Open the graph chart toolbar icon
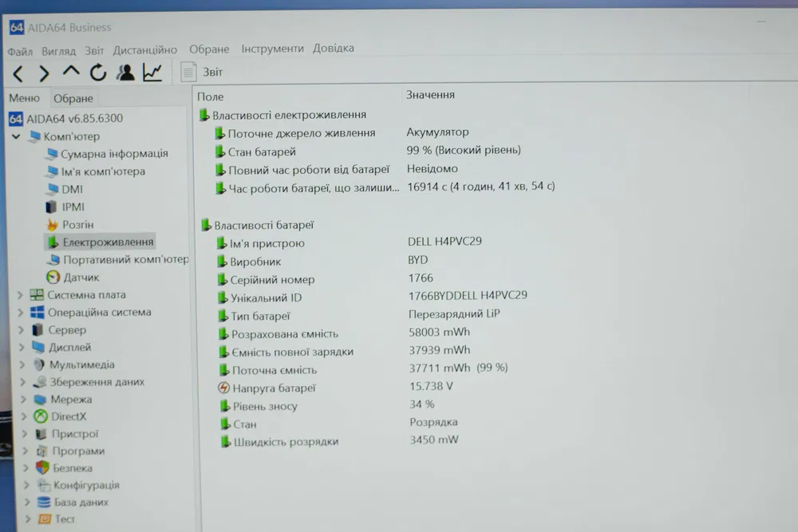 (152, 73)
